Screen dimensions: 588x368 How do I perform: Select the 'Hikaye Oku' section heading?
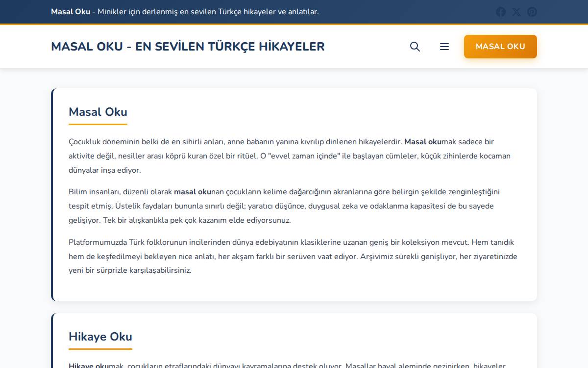[x=100, y=337]
